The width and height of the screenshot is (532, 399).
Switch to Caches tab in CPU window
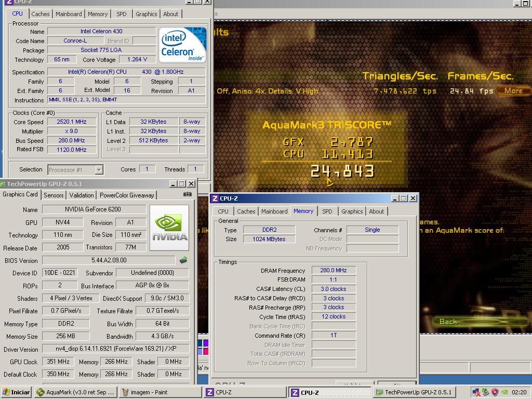click(41, 14)
